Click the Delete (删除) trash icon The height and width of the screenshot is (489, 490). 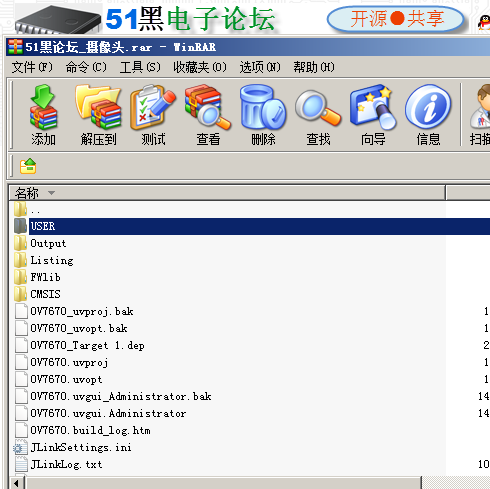[263, 114]
